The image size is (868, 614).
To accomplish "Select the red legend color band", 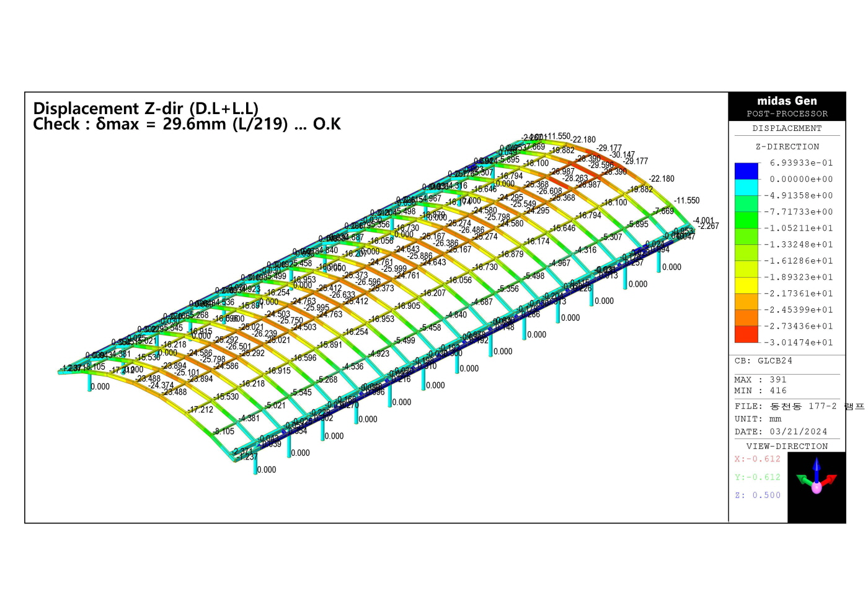I will (x=746, y=334).
